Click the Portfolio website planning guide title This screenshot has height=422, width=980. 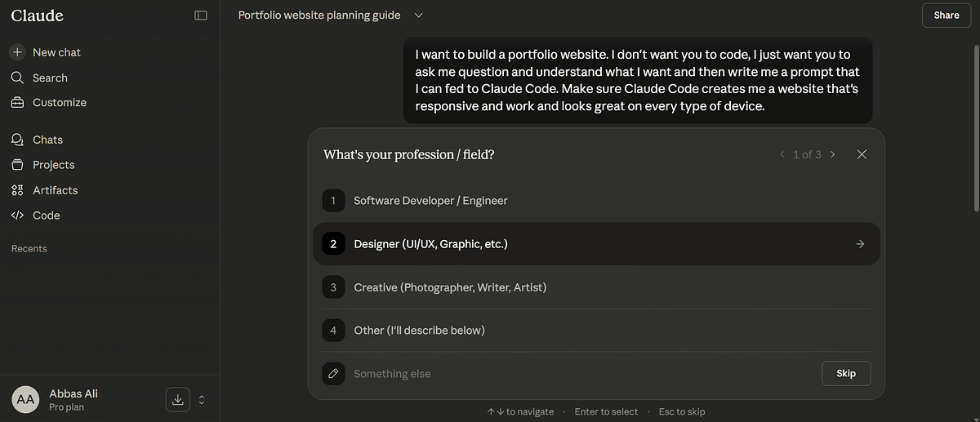(x=319, y=16)
